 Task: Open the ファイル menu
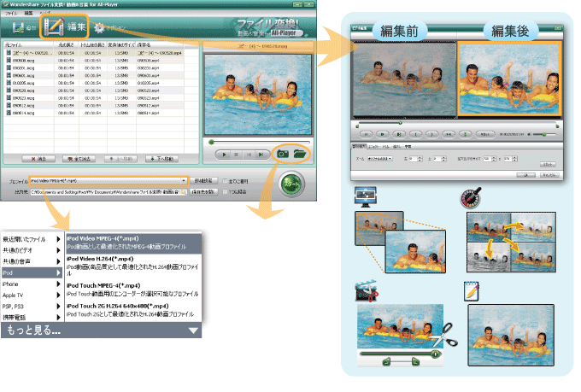point(11,13)
